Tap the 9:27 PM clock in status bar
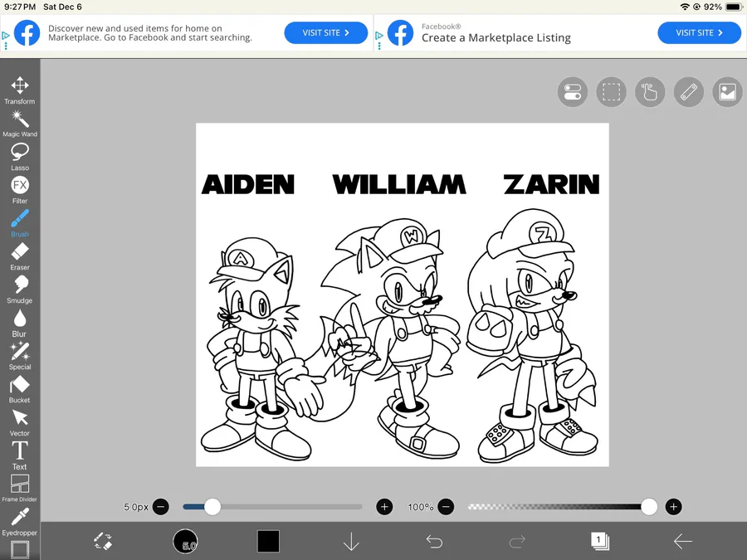 (20, 7)
